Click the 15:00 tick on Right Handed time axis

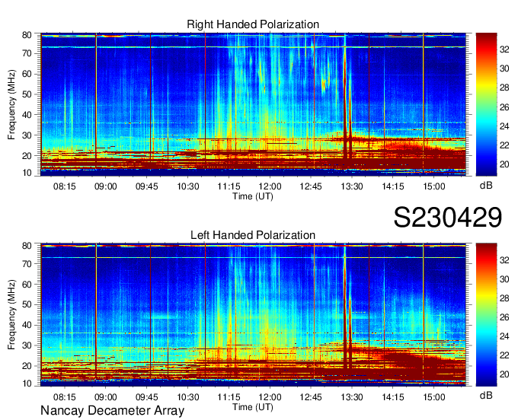(434, 186)
